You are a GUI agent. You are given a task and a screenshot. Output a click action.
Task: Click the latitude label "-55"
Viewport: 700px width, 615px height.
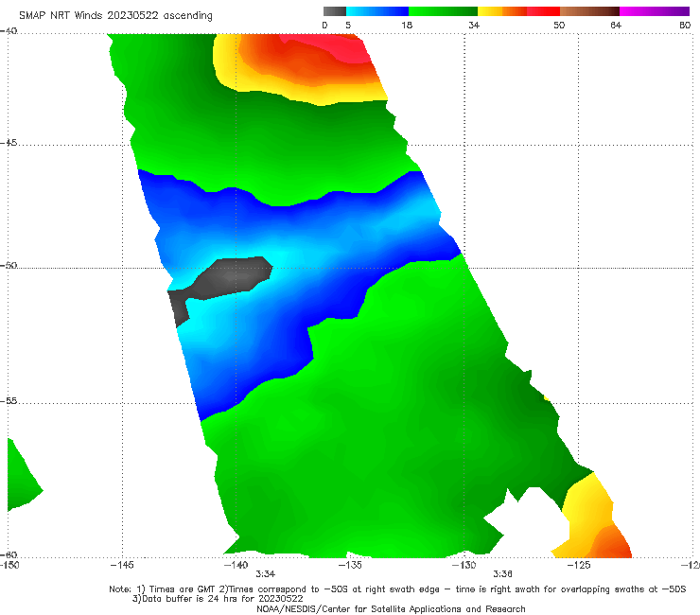coord(9,401)
